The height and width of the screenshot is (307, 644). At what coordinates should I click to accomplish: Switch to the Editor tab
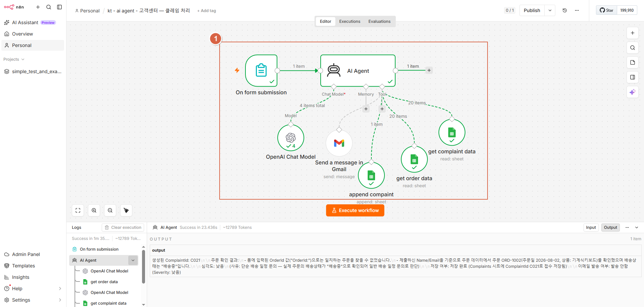(x=325, y=21)
